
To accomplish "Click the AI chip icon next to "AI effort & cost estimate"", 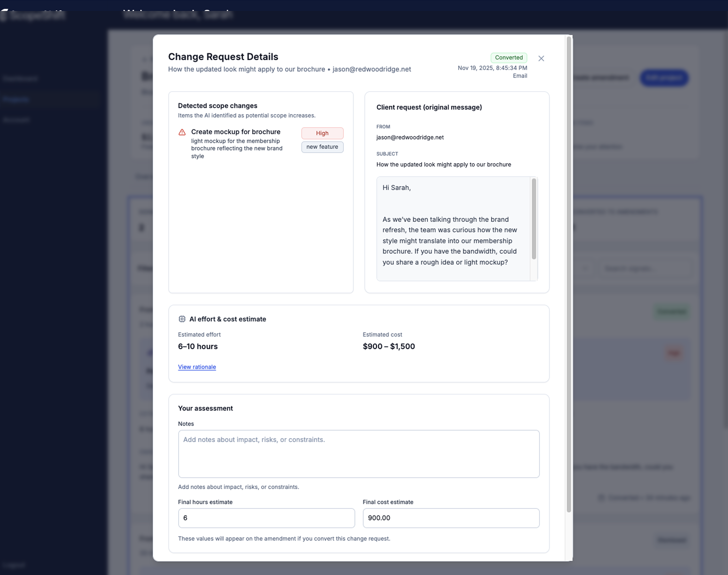I will [182, 319].
